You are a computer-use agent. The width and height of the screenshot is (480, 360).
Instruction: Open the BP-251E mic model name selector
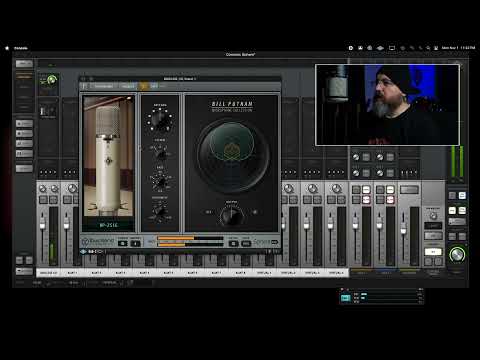coord(109,225)
